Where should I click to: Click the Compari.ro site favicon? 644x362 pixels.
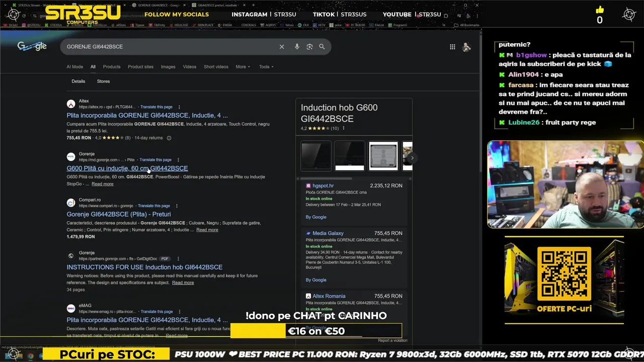point(71,203)
